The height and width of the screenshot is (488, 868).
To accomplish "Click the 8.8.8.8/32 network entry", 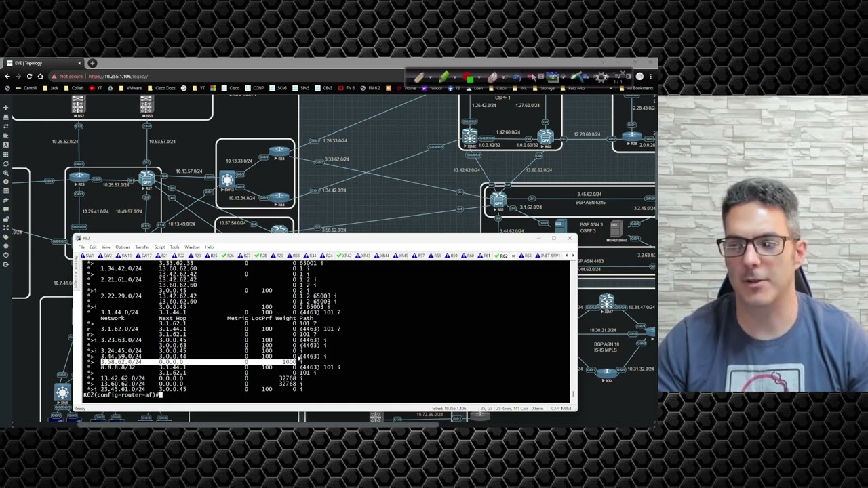I will coord(117,367).
